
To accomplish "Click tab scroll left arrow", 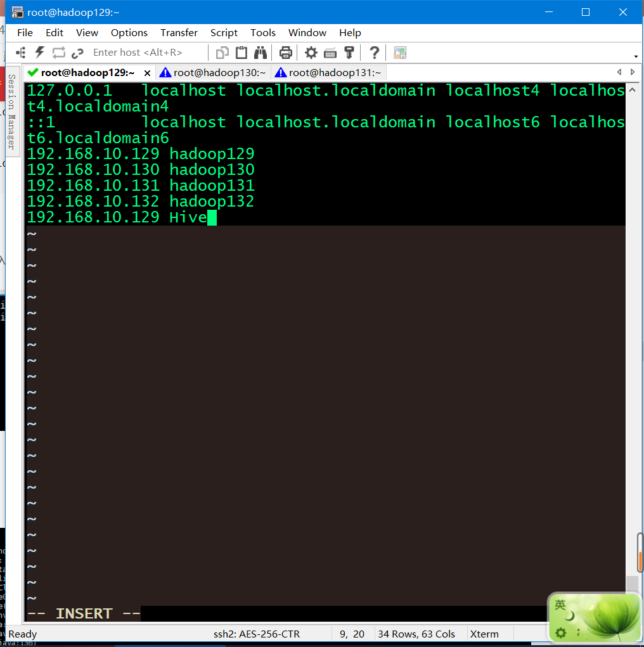I will [x=619, y=72].
